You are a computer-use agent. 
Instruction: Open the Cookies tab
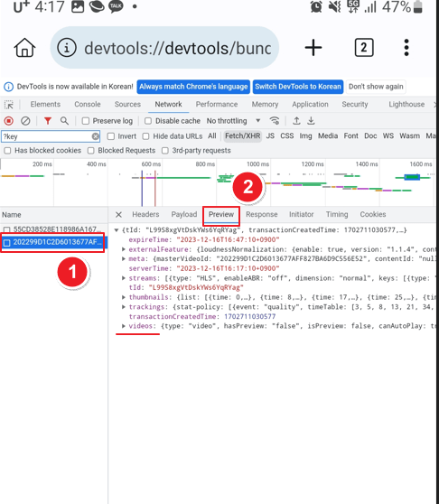coord(373,214)
